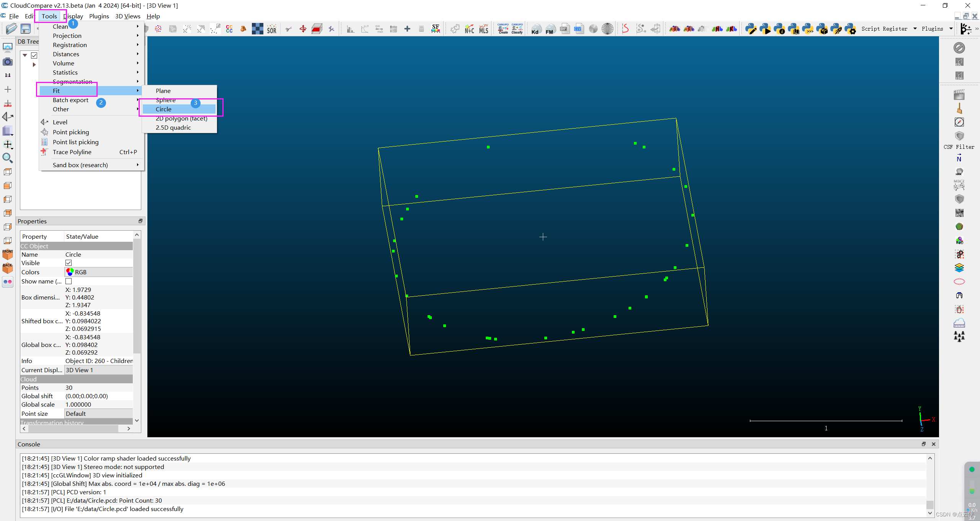The image size is (980, 521).
Task: Click the Level tool menu entry
Action: pos(91,122)
